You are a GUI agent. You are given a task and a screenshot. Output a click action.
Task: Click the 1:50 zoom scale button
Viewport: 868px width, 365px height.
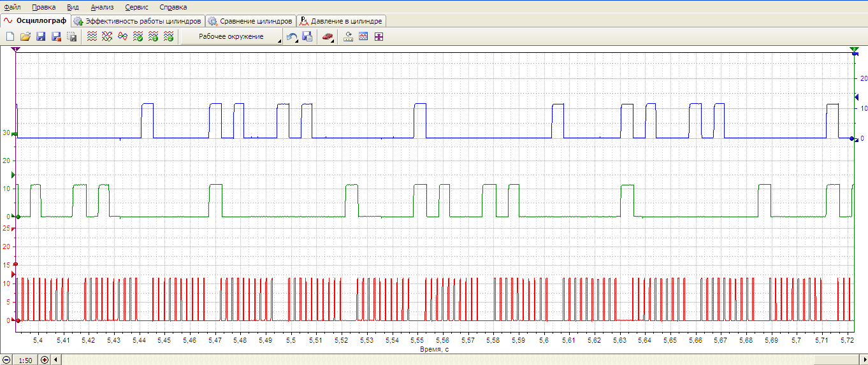tap(25, 360)
